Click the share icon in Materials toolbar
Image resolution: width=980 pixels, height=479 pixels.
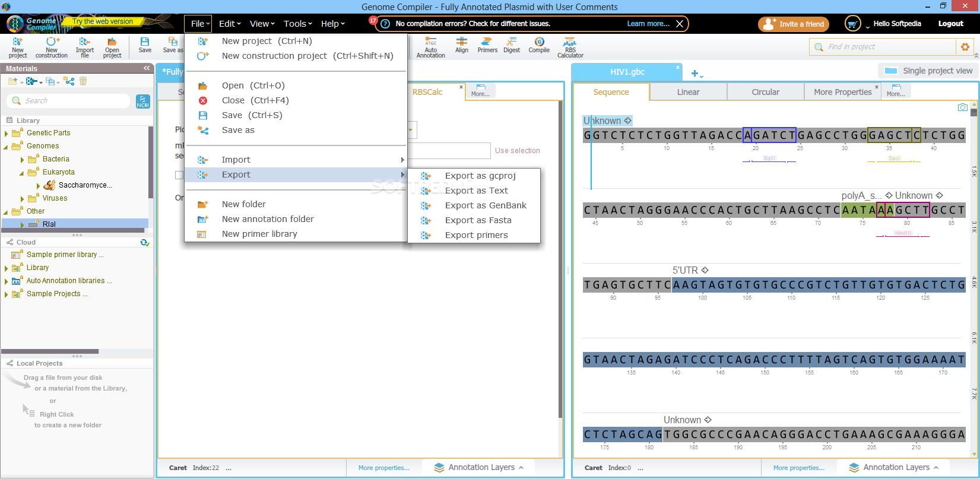pos(69,81)
